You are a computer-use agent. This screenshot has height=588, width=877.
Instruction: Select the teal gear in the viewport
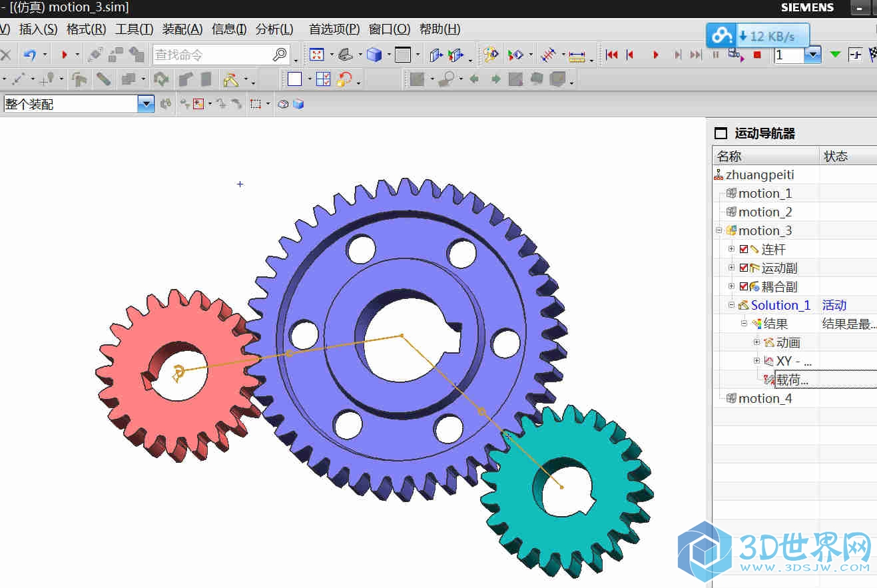[566, 491]
